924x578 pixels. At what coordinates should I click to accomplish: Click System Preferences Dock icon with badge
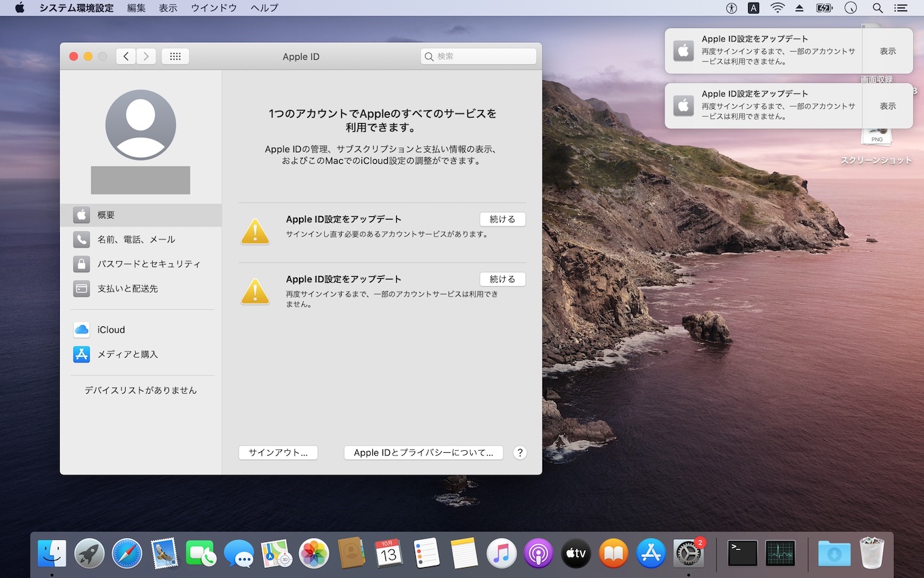point(688,554)
